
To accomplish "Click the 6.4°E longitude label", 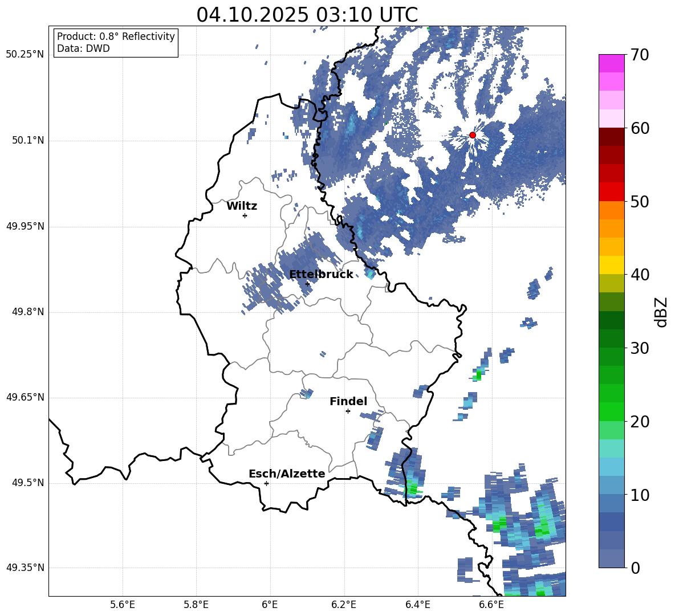I will (417, 605).
